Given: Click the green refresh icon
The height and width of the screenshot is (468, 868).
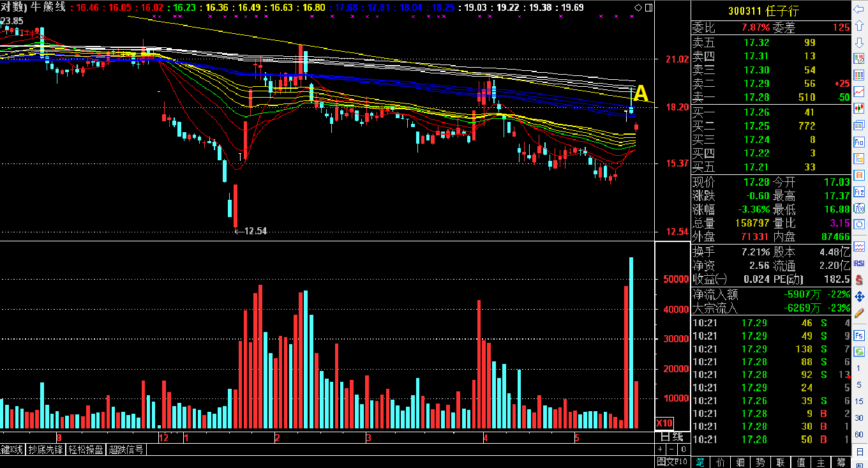Looking at the screenshot, I should [x=859, y=351].
